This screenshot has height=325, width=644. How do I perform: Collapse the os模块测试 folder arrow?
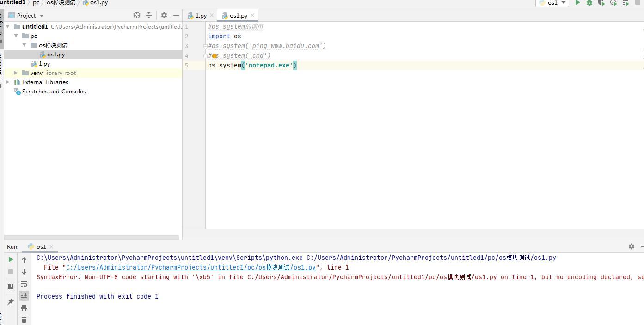[x=25, y=45]
